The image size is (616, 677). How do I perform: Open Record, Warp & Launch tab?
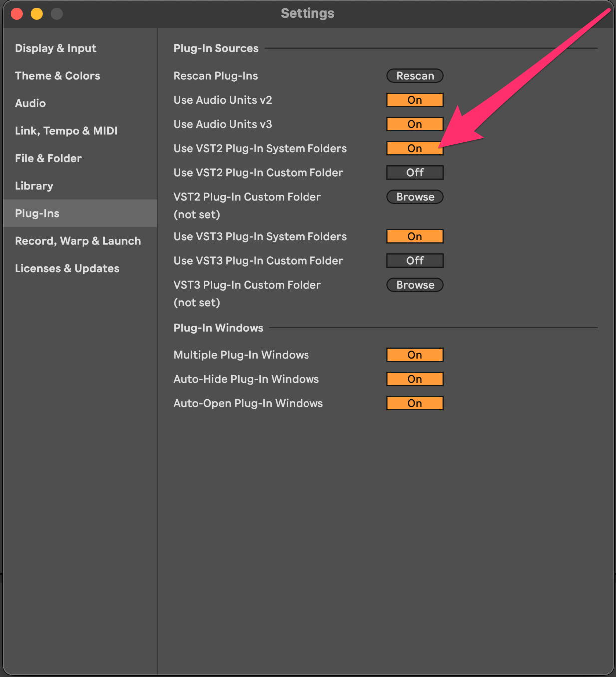point(80,241)
